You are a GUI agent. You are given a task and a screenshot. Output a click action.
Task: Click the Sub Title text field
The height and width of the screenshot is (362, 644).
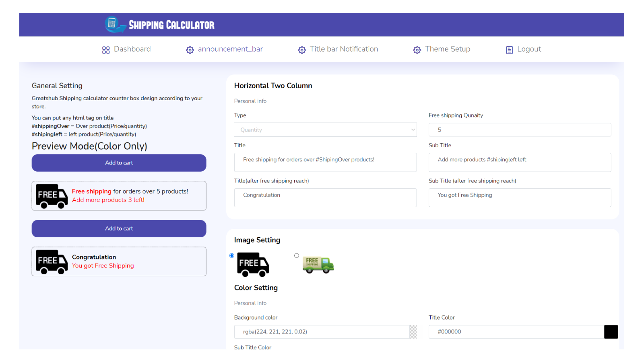click(520, 162)
